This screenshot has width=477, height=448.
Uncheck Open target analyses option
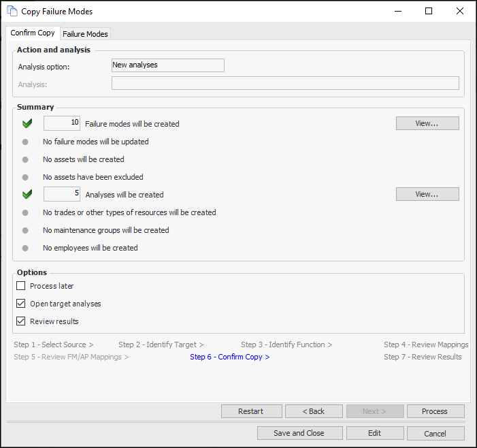[21, 304]
